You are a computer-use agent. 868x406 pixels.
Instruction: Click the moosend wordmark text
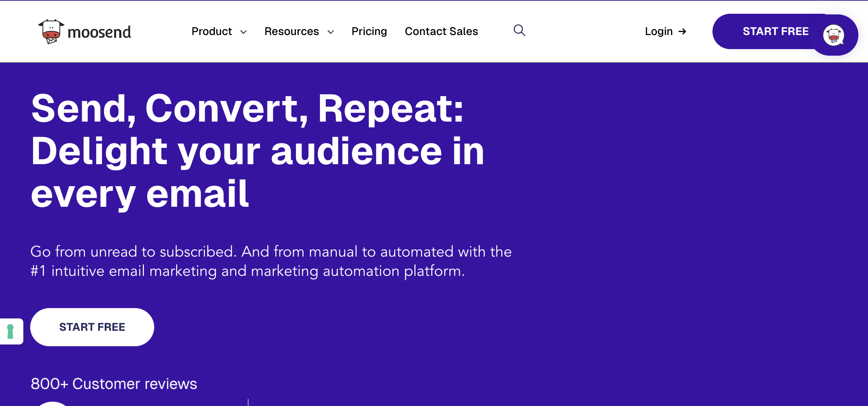(99, 32)
